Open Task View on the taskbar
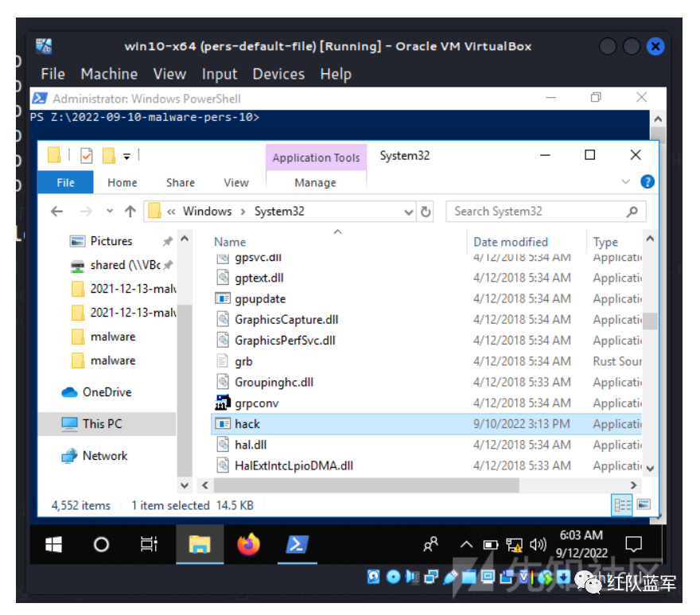 tap(149, 544)
